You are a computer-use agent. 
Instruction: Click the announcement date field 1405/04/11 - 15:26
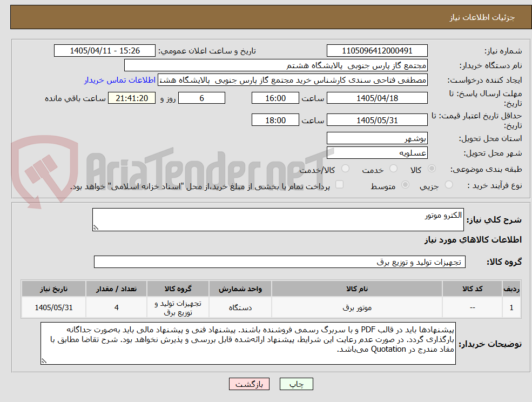click(x=104, y=51)
